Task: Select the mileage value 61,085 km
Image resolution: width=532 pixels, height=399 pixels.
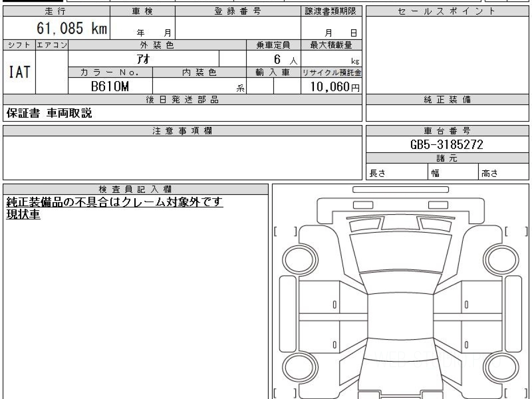Action: click(x=72, y=29)
